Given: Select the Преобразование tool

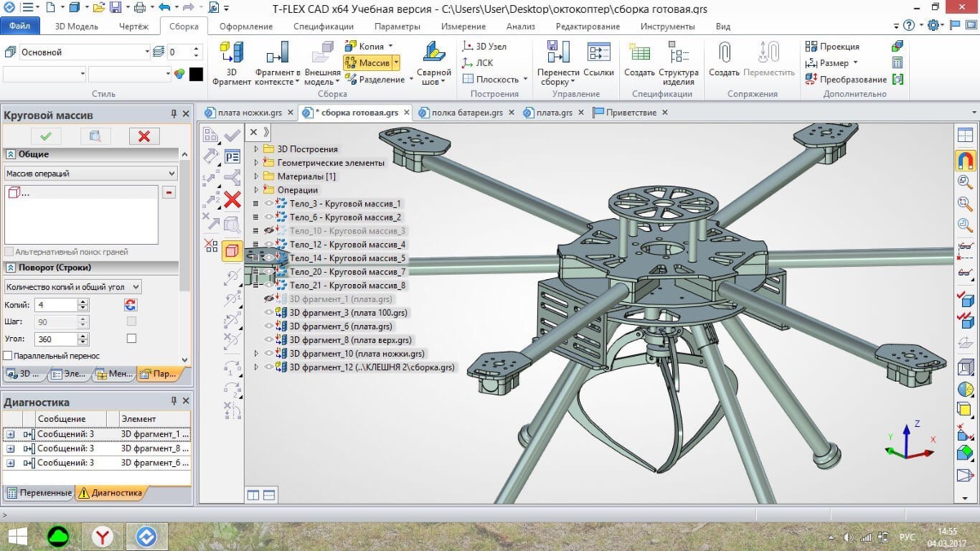Looking at the screenshot, I should (x=845, y=79).
